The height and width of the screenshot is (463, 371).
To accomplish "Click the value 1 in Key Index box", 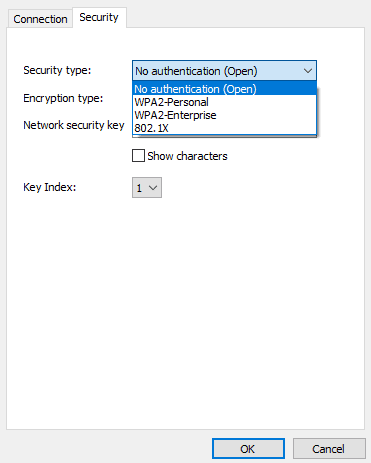I will (x=139, y=188).
